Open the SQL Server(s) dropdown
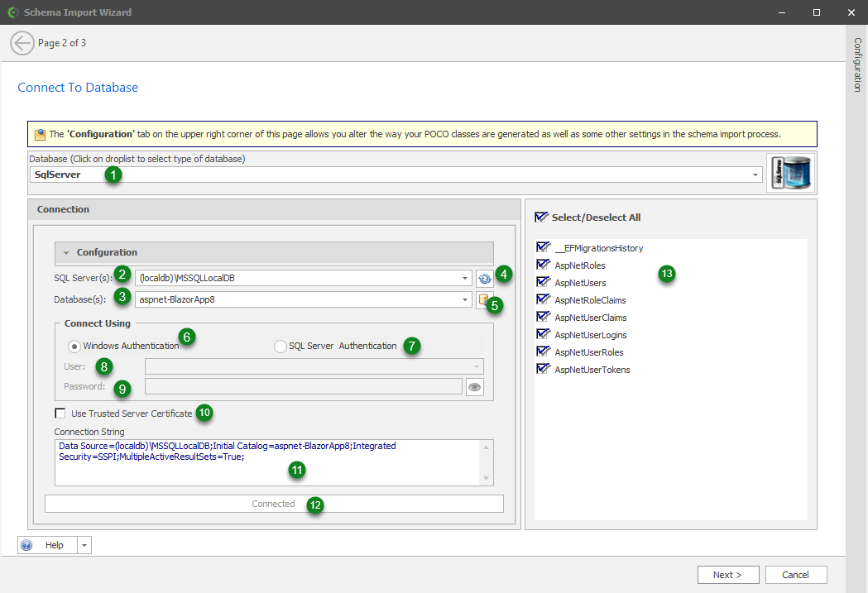The height and width of the screenshot is (593, 868). 465,278
